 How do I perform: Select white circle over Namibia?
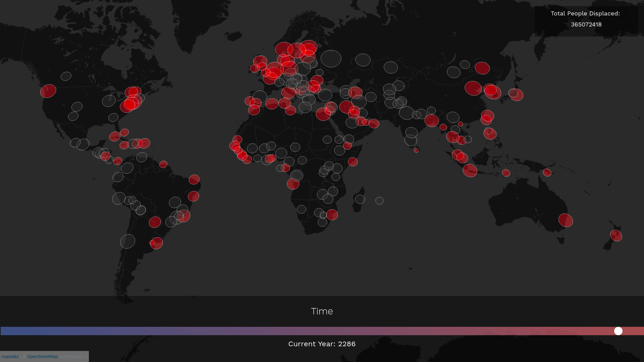click(301, 209)
